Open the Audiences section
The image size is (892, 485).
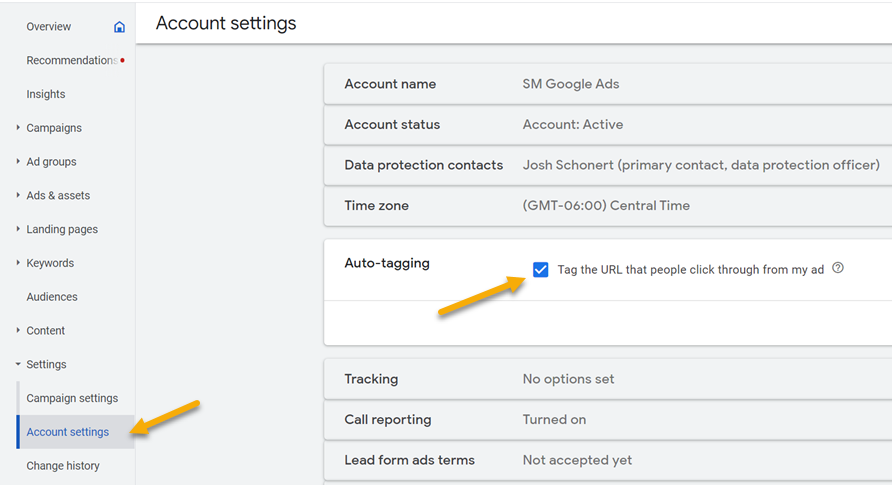pos(52,297)
